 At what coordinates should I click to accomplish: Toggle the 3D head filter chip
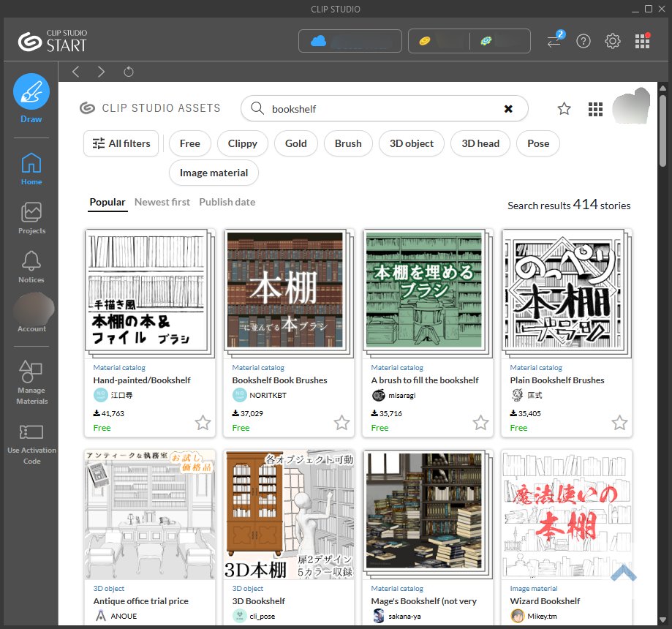tap(480, 143)
